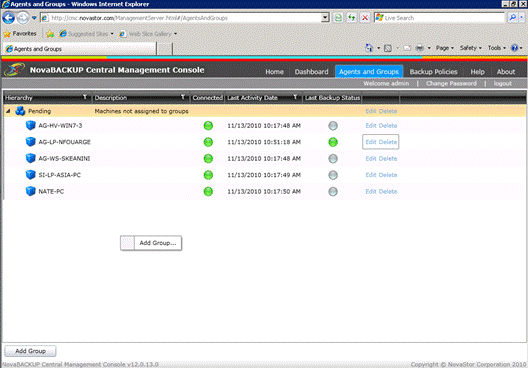Click Edit Delete link for SI-LP-ASIA-PC
528x368 pixels.
(x=381, y=175)
